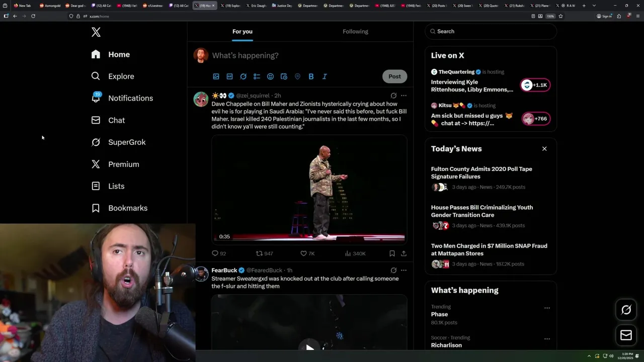Open Notifications with the bell icon
Screen dimensions: 644x362
[x=122, y=98]
